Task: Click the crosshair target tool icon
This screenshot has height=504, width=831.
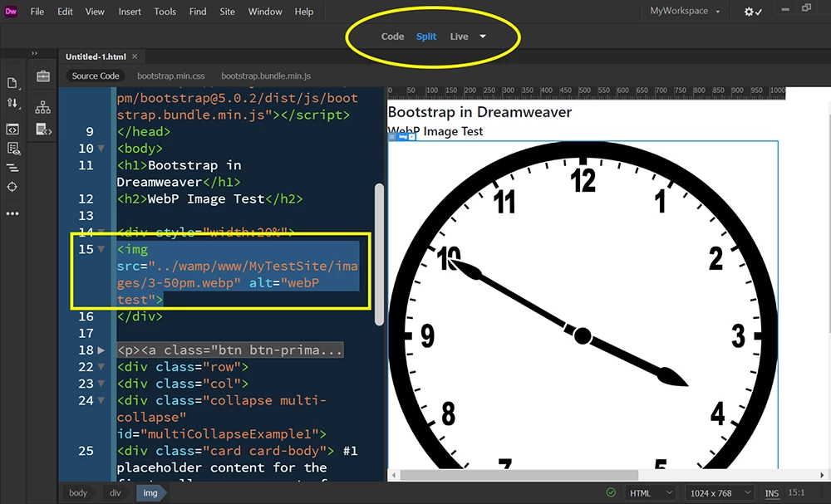Action: [x=12, y=187]
